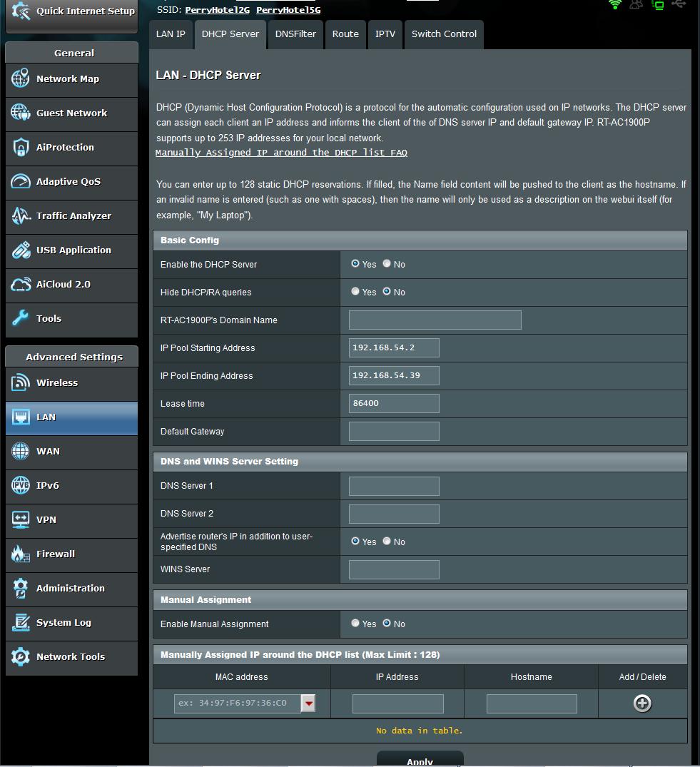Click the Guest Network globe icon

pyautogui.click(x=21, y=113)
